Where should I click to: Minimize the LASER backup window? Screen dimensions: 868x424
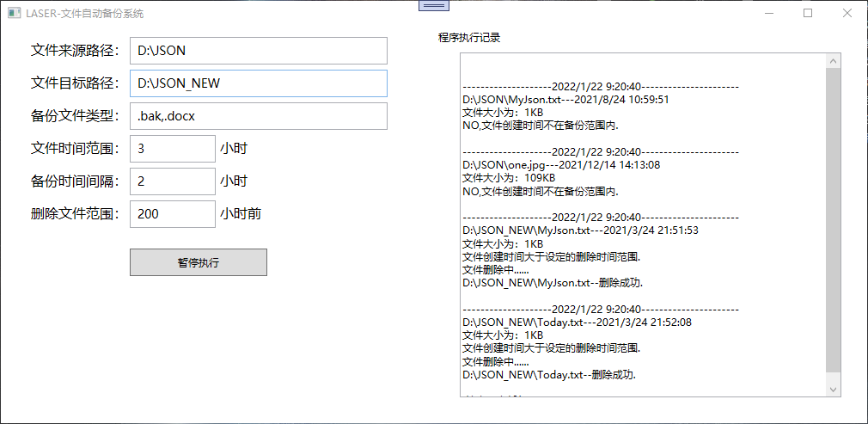click(768, 13)
